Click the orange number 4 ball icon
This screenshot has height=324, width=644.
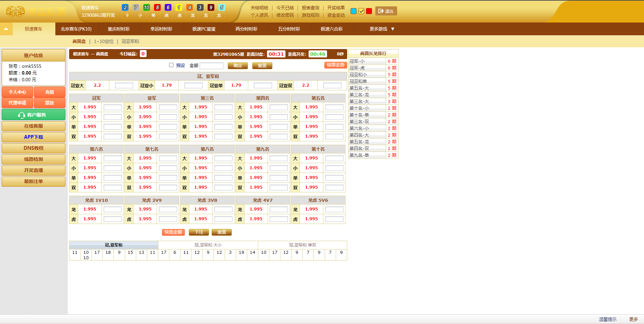(x=190, y=7)
